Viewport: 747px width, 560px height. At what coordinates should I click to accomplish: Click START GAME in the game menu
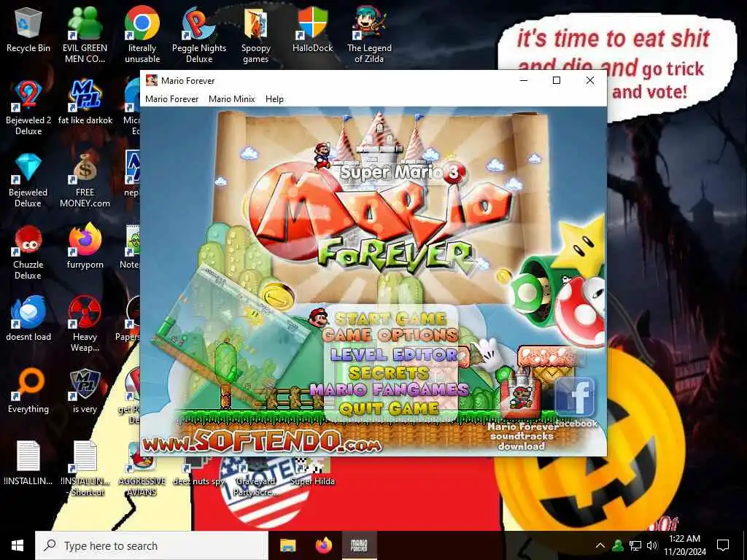390,319
